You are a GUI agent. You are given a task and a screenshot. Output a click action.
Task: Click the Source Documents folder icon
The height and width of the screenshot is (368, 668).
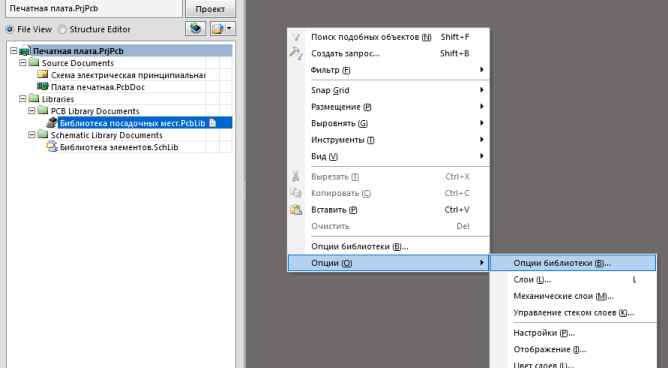click(34, 63)
